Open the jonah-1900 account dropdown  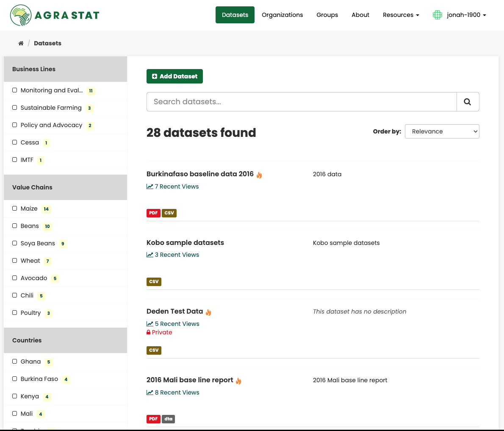point(466,15)
